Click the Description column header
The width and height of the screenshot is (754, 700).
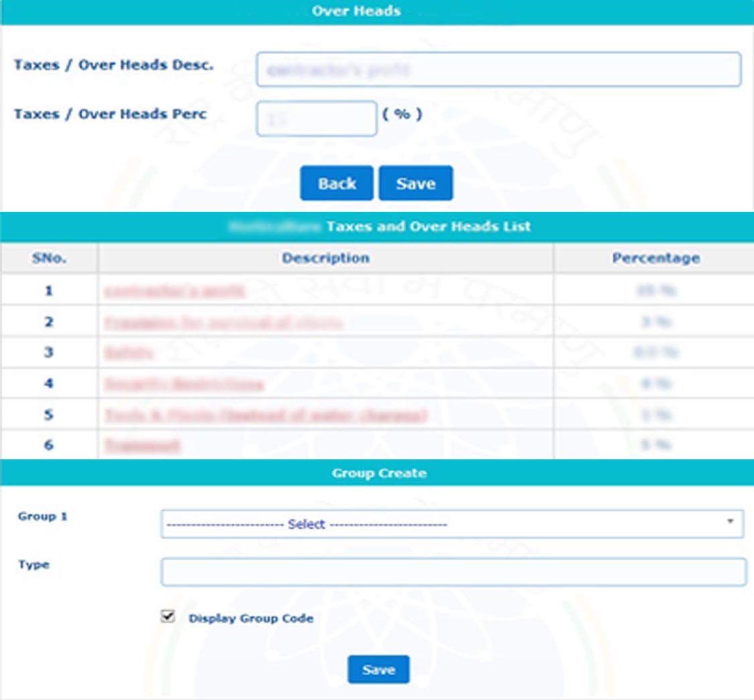(x=325, y=258)
